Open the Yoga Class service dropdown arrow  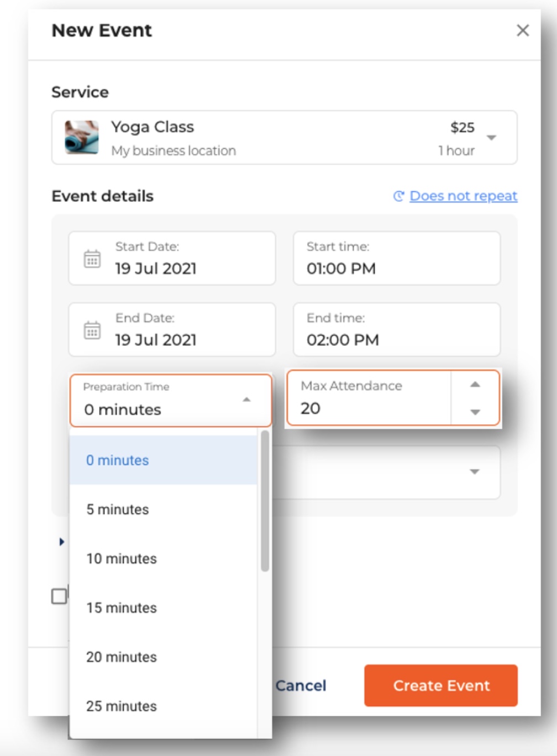click(x=491, y=137)
